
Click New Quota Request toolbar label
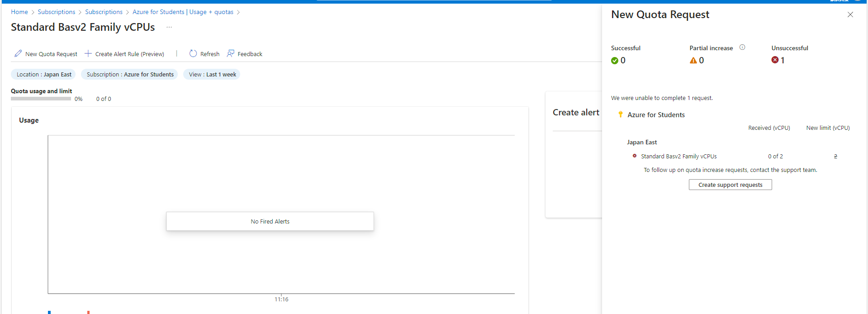click(x=51, y=54)
